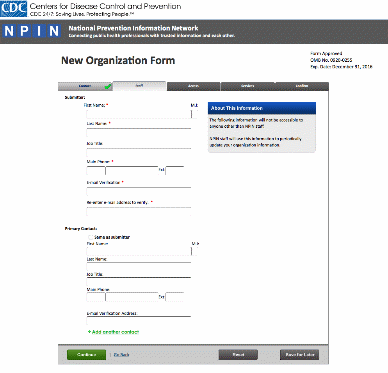Focus the Submitter phone Ext field
The image size is (388, 373).
click(175, 171)
